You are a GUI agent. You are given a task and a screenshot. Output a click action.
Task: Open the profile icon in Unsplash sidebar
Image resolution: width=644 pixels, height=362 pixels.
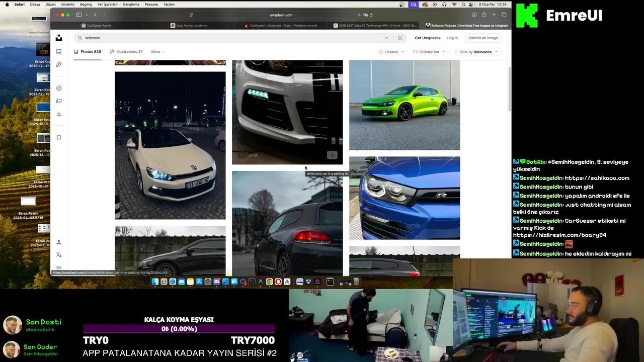coord(59,242)
